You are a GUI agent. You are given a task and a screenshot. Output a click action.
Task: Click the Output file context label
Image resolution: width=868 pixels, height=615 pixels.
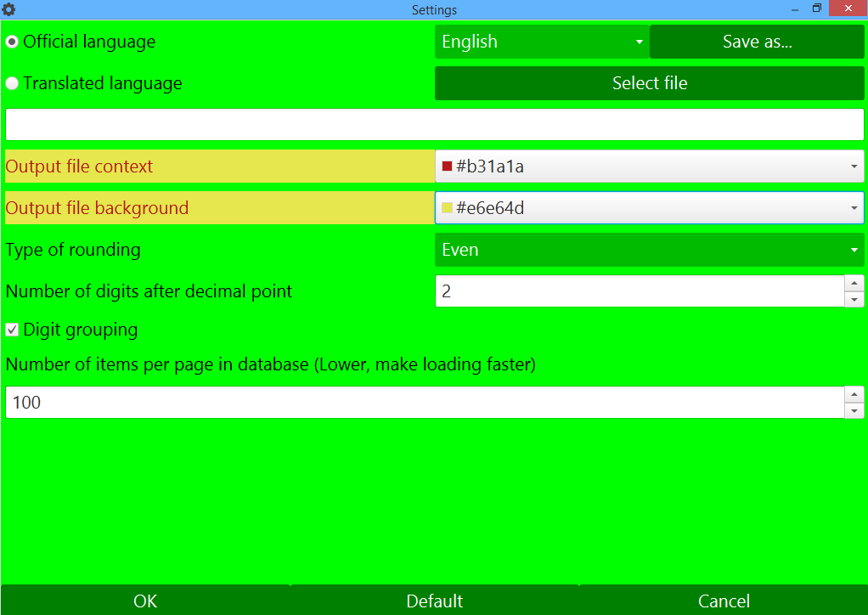click(x=79, y=166)
